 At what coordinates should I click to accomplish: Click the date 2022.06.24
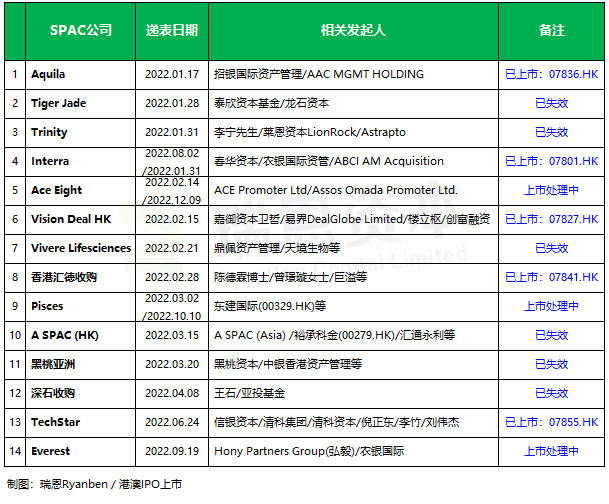coord(172,422)
